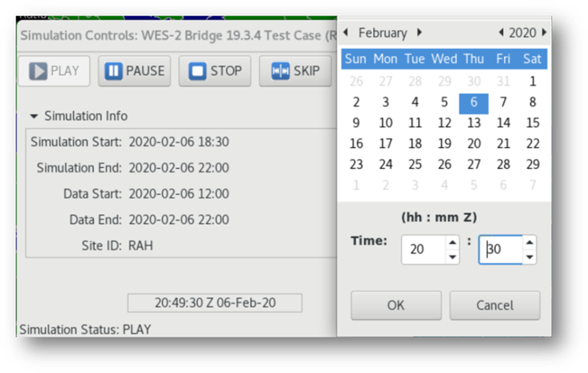Go to previous month arrow beside February
The image size is (588, 373).
pos(346,33)
